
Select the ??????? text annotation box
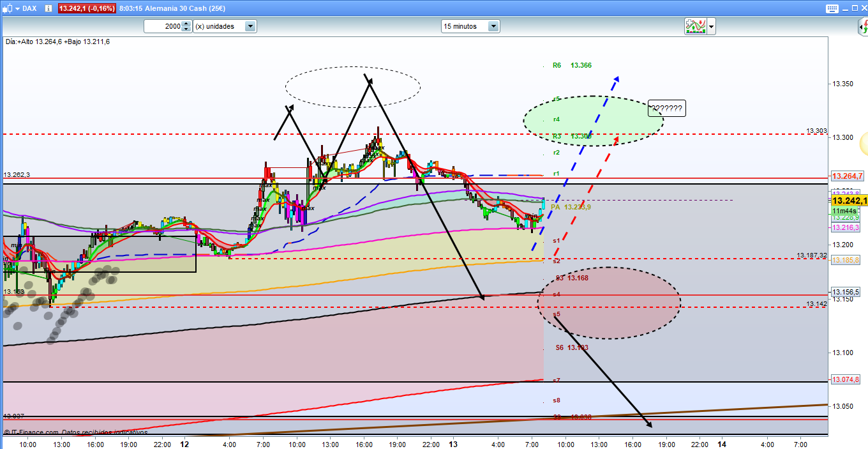667,109
